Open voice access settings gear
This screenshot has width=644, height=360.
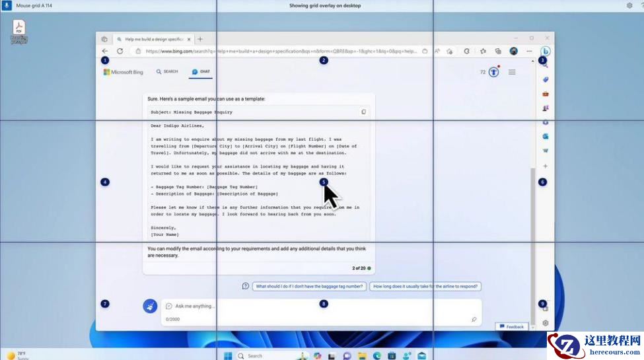tap(629, 5)
